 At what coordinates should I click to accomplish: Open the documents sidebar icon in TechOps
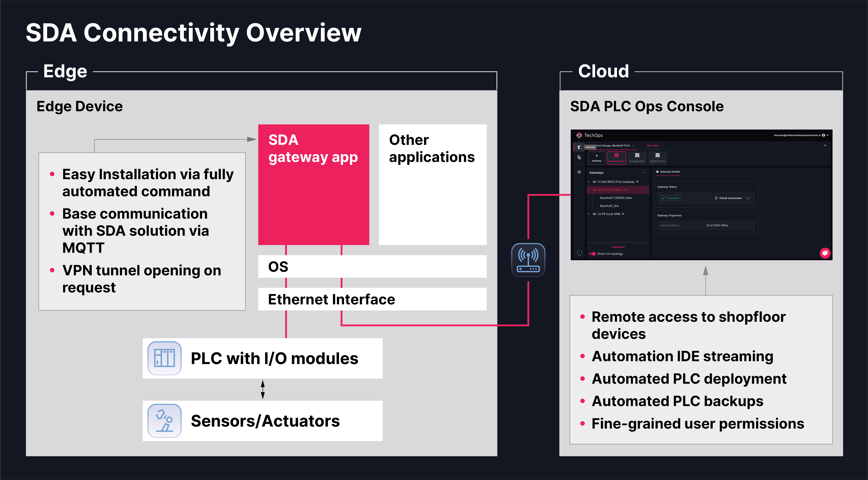(x=579, y=157)
